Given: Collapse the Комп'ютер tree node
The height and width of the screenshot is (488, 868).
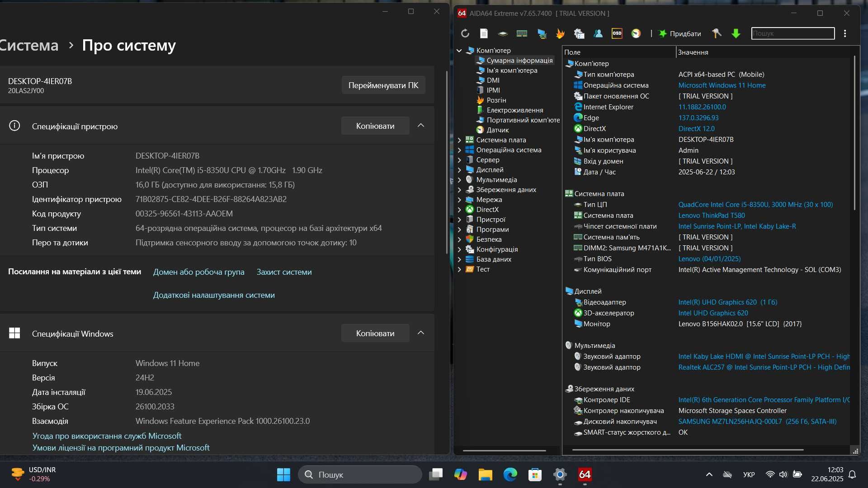Looking at the screenshot, I should click(x=459, y=51).
